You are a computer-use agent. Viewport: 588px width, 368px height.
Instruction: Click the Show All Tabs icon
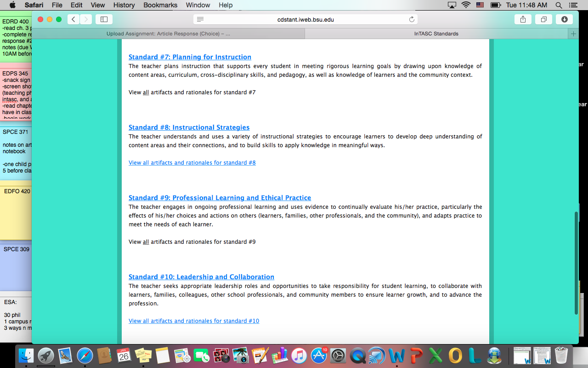pos(543,19)
